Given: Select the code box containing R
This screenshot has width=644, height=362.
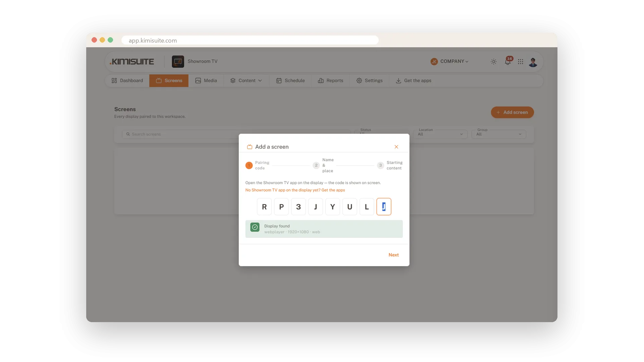Looking at the screenshot, I should point(264,207).
